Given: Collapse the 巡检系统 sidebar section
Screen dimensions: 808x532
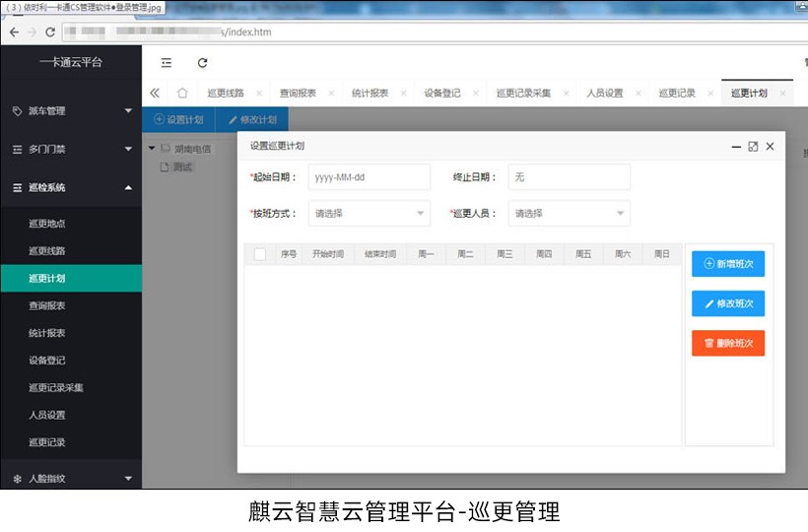Looking at the screenshot, I should pyautogui.click(x=71, y=187).
